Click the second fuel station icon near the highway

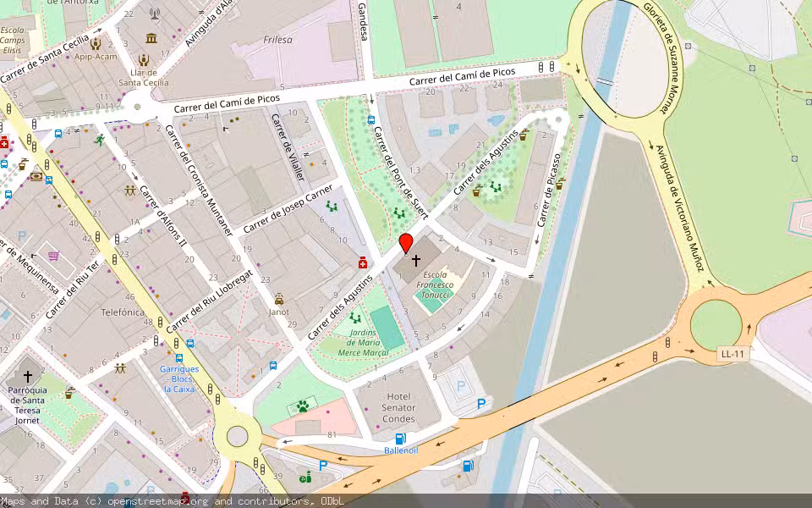[x=467, y=467]
